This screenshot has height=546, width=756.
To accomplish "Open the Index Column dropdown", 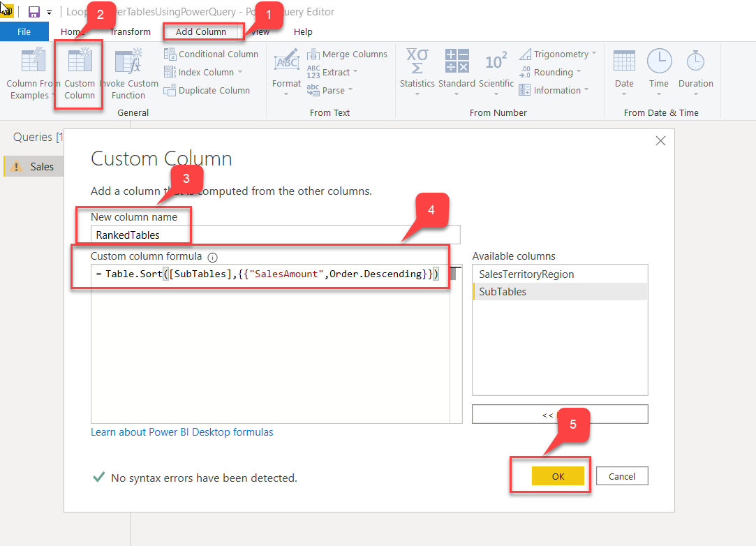I will 203,73.
